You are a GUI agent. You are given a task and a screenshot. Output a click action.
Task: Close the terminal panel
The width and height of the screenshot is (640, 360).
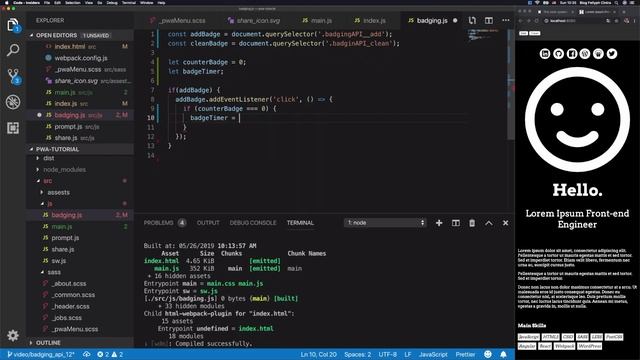(505, 223)
